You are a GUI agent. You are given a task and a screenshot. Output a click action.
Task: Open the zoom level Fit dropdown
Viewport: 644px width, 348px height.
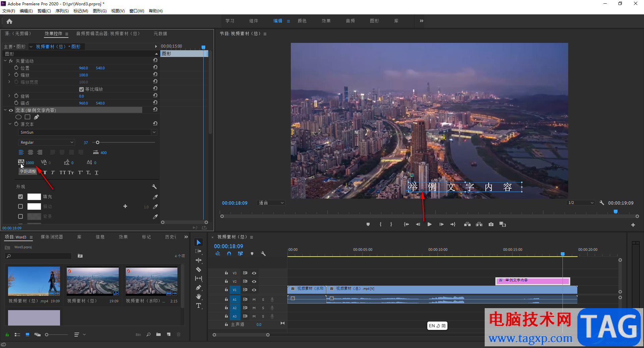click(271, 203)
